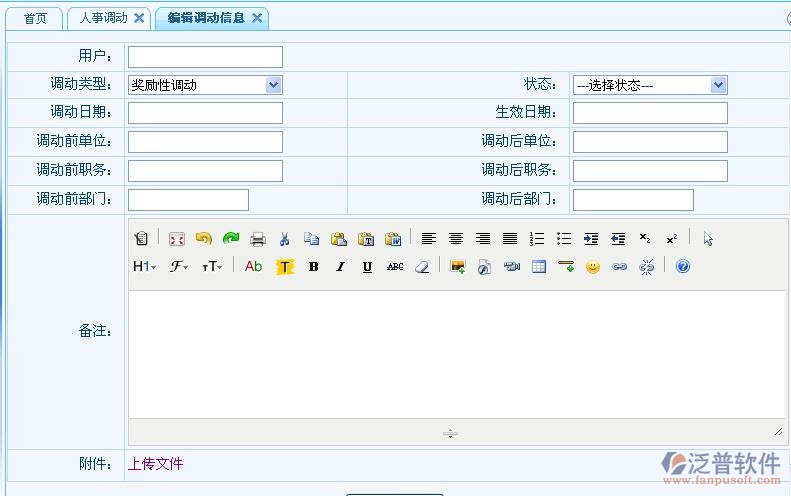The height and width of the screenshot is (496, 791).
Task: Go to the 首页 tab
Action: click(35, 18)
